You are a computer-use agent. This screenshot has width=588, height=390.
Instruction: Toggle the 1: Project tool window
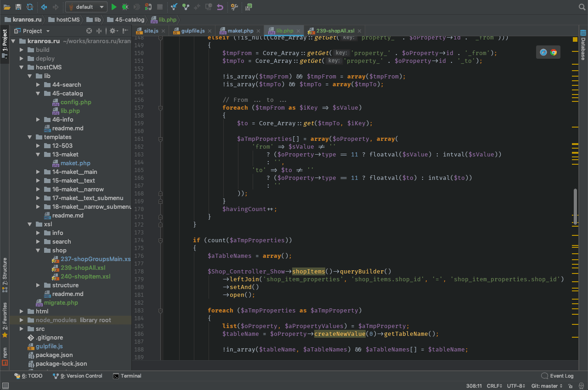[x=5, y=44]
